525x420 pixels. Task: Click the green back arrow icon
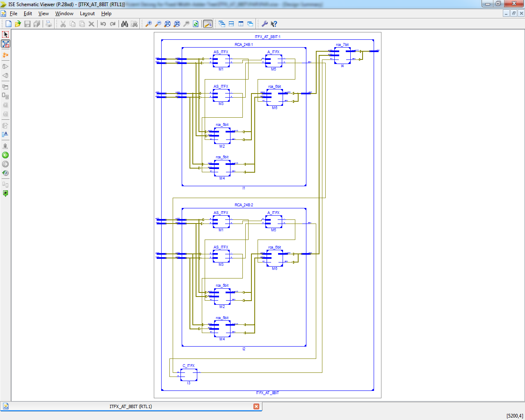coord(5,155)
